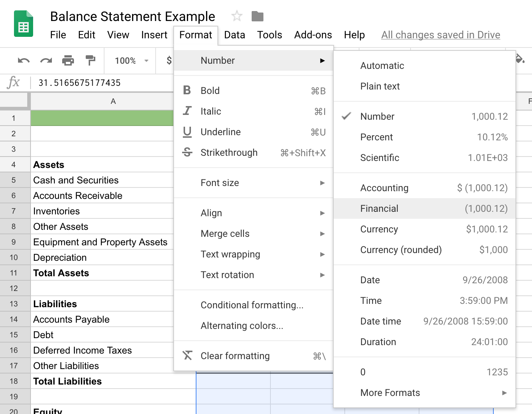
Task: Choose Automatic number format
Action: pos(425,66)
